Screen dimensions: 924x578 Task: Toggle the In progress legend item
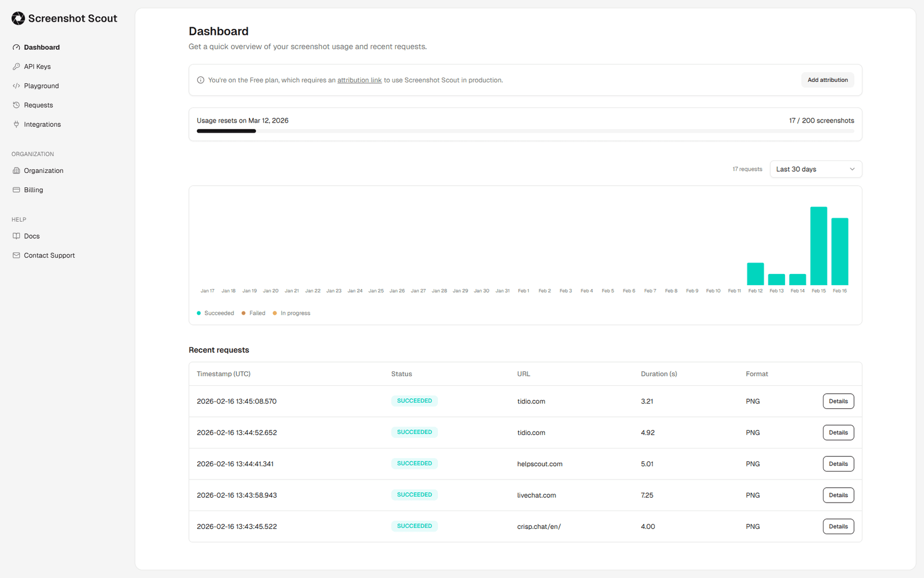(x=291, y=313)
